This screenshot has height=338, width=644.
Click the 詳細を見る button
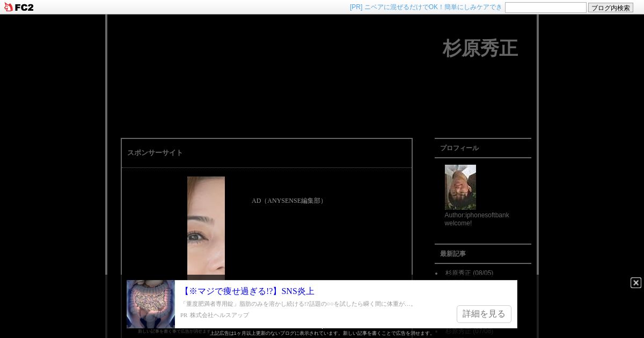484,314
